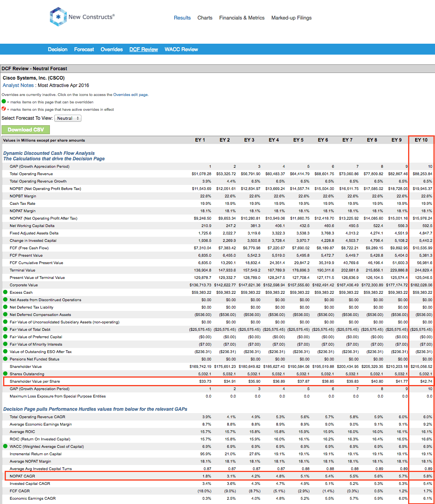
Task: Click override icon for Shares Outstanding
Action: tap(5, 374)
